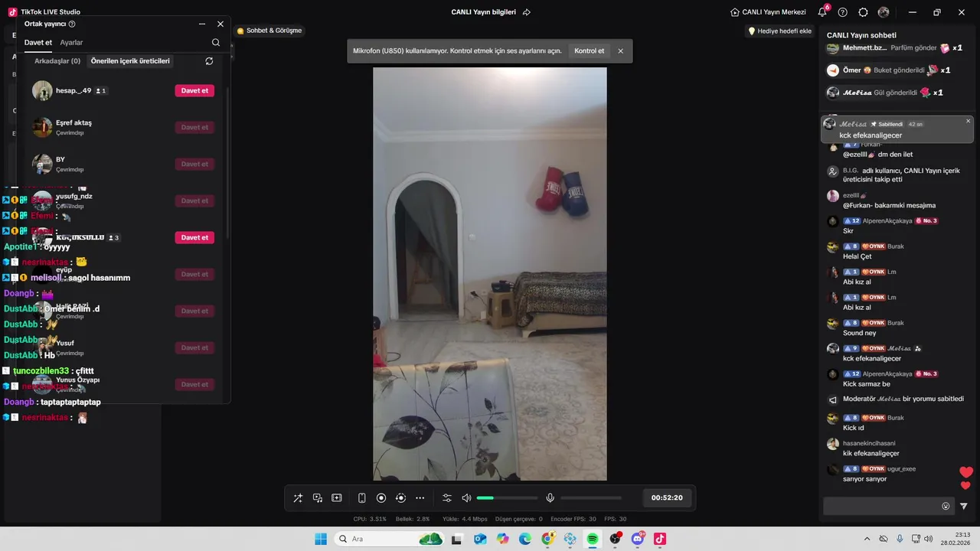Open more options three-dot menu

[x=420, y=498]
